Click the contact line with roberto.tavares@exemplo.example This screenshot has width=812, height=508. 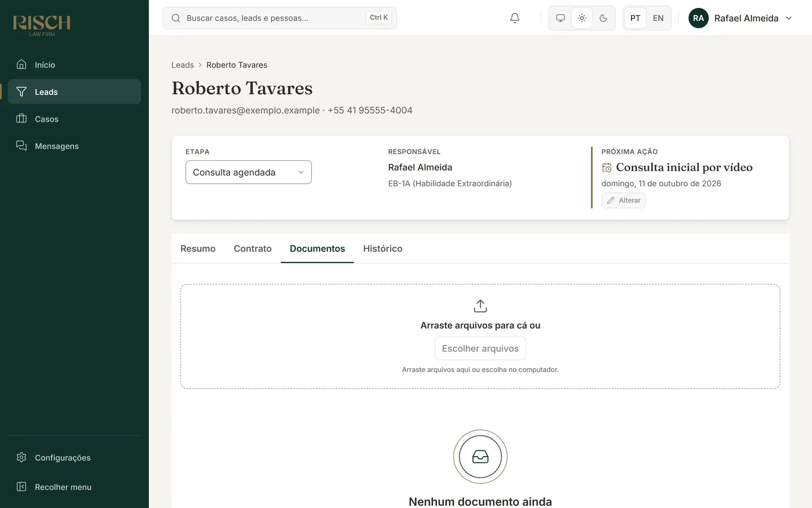tap(292, 110)
